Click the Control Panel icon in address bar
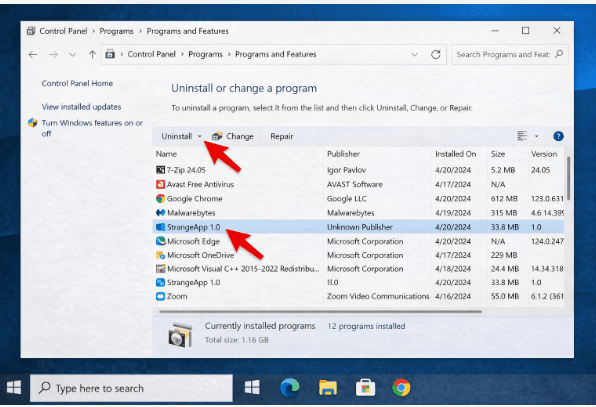 [110, 54]
